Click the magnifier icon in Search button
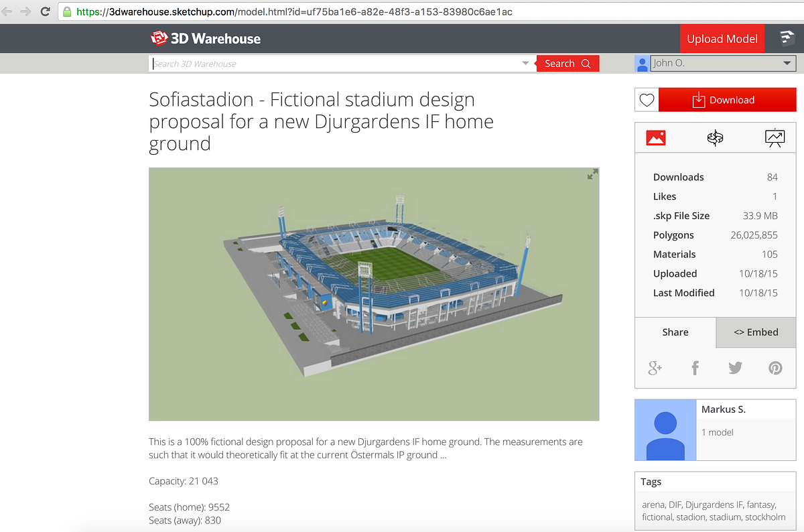Image resolution: width=804 pixels, height=532 pixels. pyautogui.click(x=586, y=64)
